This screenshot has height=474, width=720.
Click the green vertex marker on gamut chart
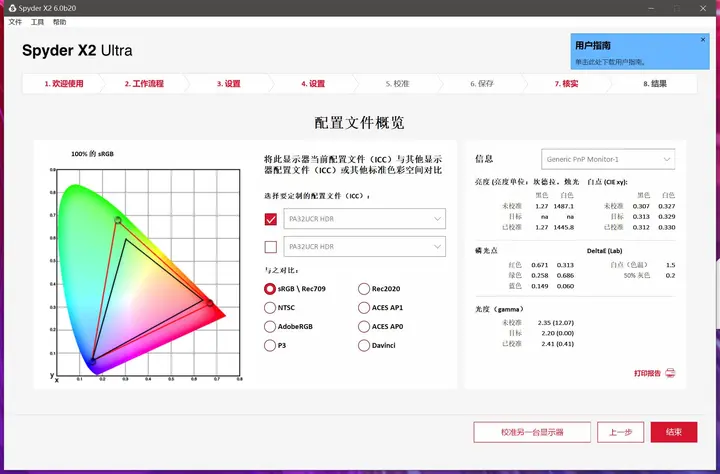coord(118,220)
